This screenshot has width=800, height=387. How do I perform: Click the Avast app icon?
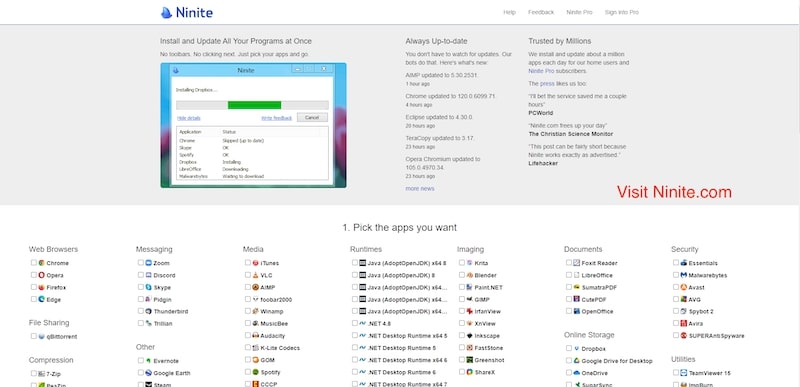pos(683,288)
